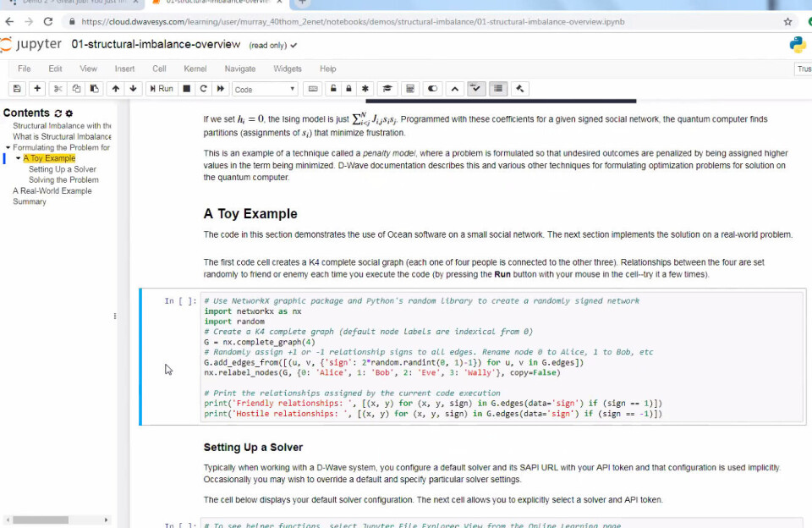Click the graduation cap toolbar icon

387,89
